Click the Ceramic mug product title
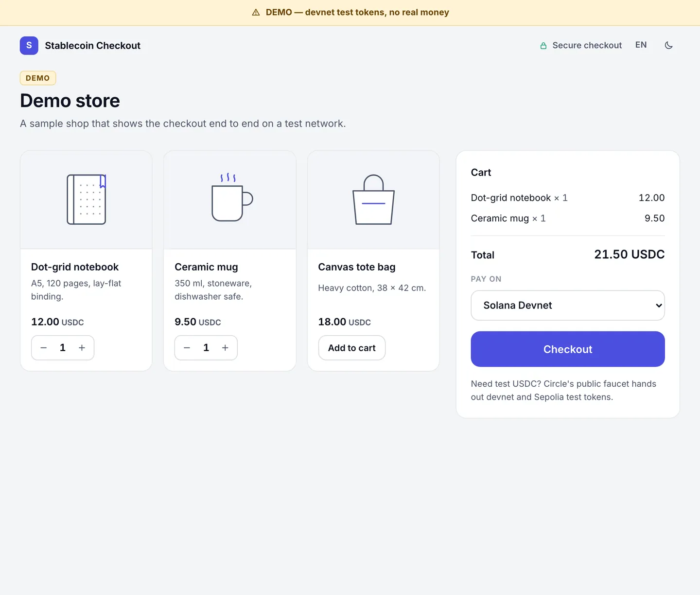 coord(206,267)
